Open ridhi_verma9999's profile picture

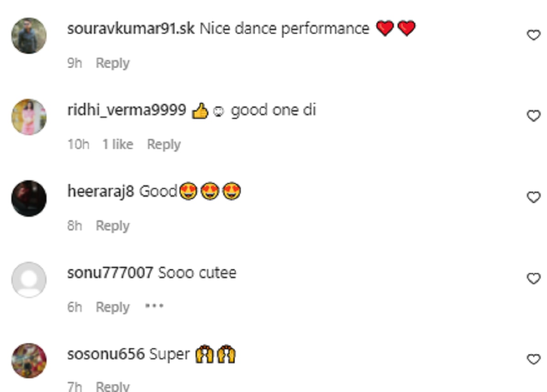(29, 117)
